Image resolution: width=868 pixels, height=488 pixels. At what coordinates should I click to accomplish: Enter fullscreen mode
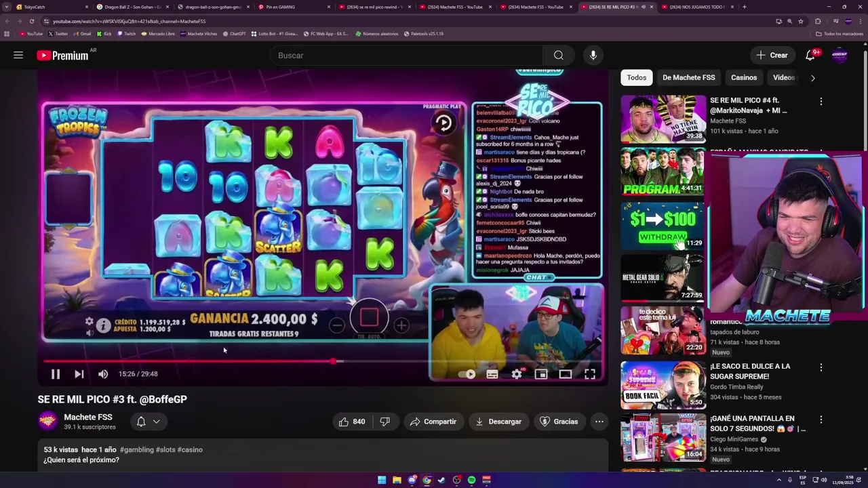coord(590,374)
